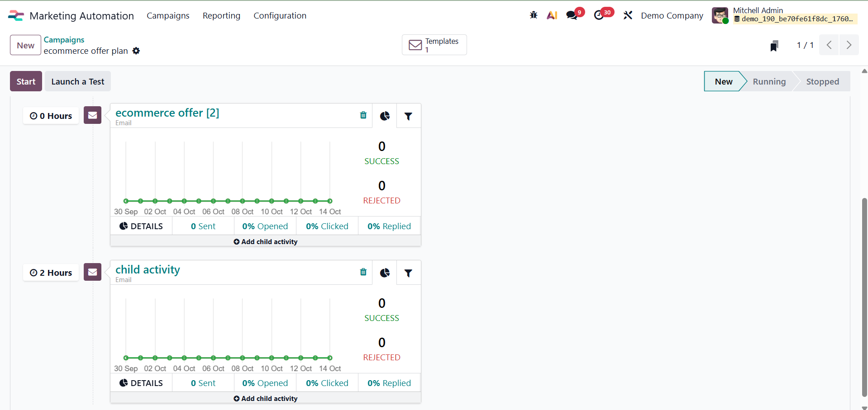This screenshot has width=868, height=410.
Task: Open the filter icon on child activity card
Action: coord(408,273)
